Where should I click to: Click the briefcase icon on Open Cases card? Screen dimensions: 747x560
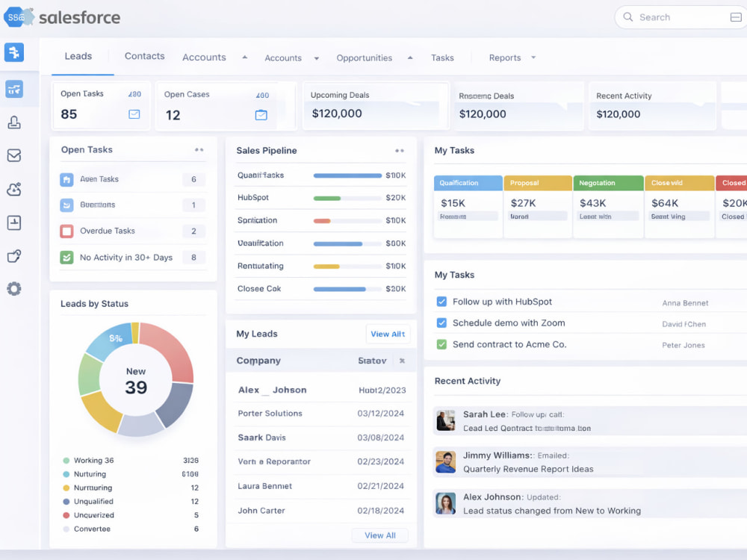[261, 115]
